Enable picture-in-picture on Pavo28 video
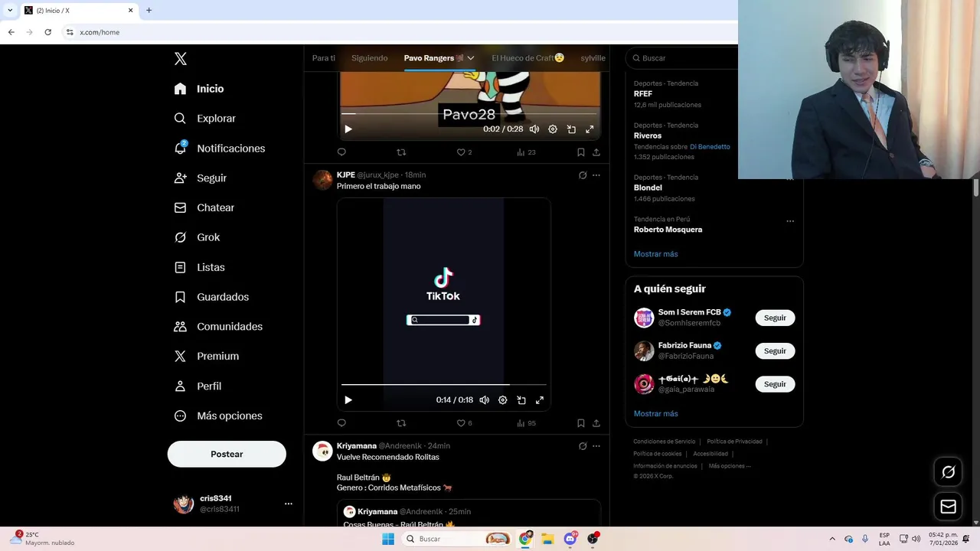This screenshot has height=551, width=980. [x=571, y=129]
